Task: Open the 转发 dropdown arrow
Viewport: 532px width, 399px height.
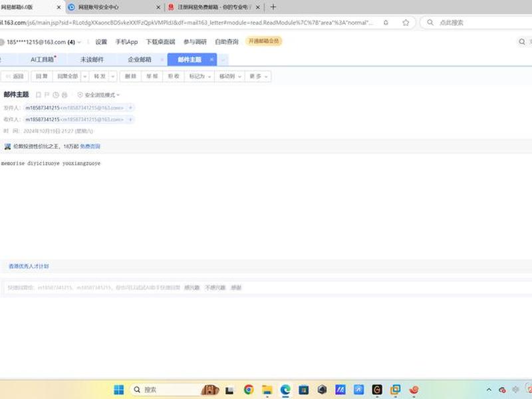Action: pos(113,76)
